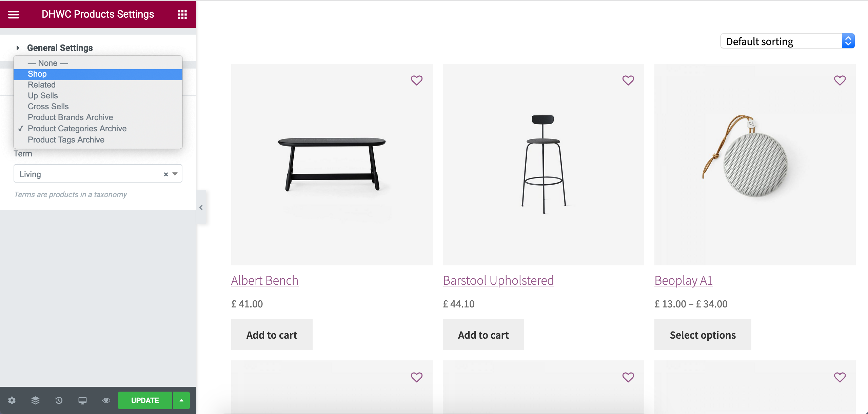Click the General Settings icon arrow
Screen dimensions: 868x414
point(18,48)
